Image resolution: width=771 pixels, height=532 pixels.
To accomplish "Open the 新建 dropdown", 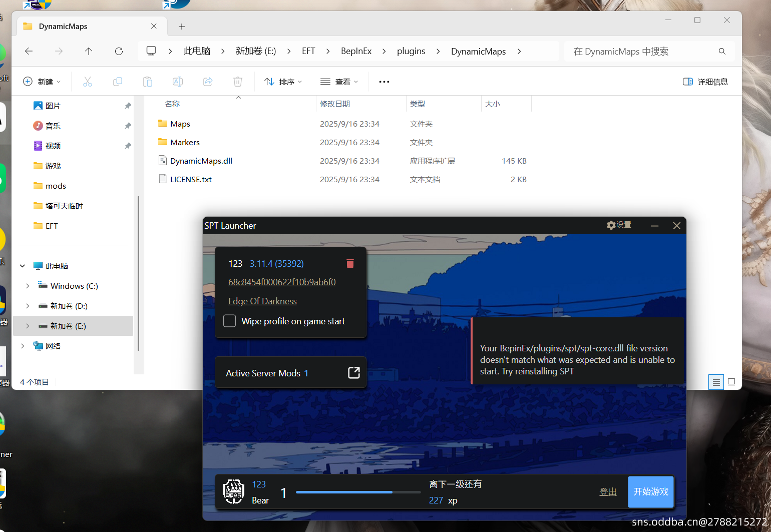I will click(x=42, y=82).
